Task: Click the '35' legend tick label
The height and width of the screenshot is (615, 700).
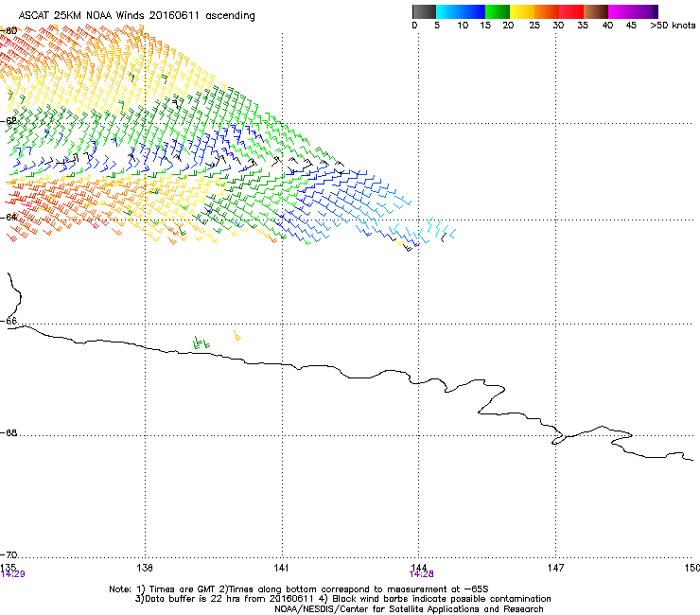Action: (x=583, y=26)
